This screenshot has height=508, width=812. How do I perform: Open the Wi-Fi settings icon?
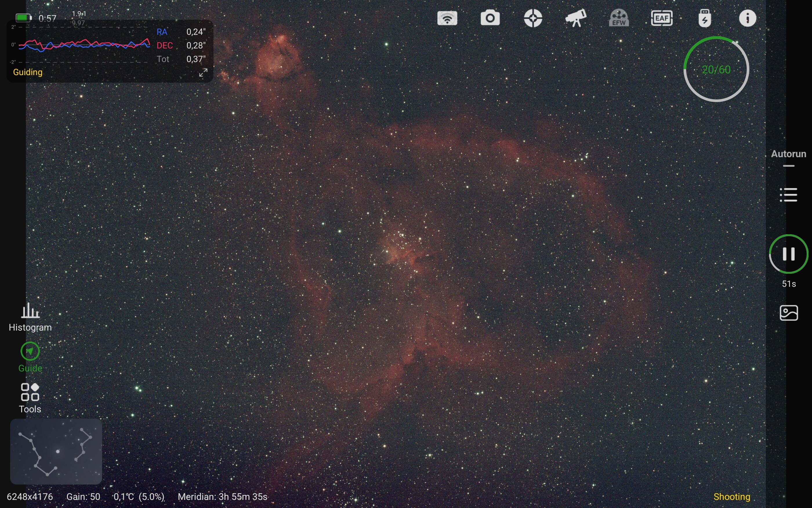click(x=447, y=18)
